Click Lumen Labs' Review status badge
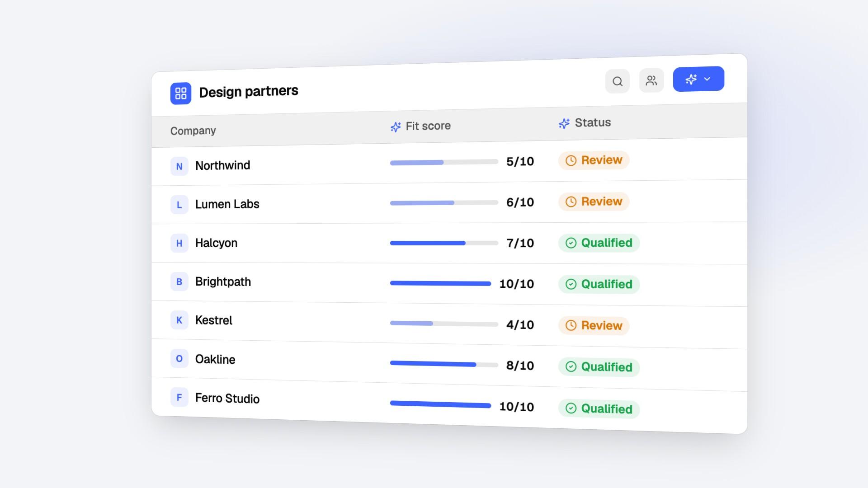Screen dimensions: 868x488 pos(594,202)
